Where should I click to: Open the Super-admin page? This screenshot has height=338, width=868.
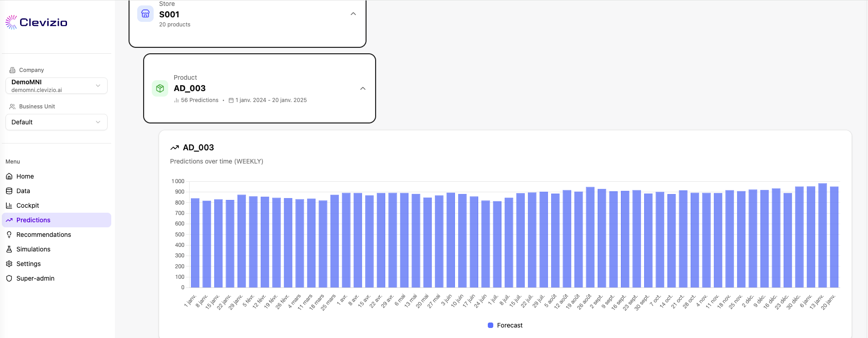click(x=35, y=278)
